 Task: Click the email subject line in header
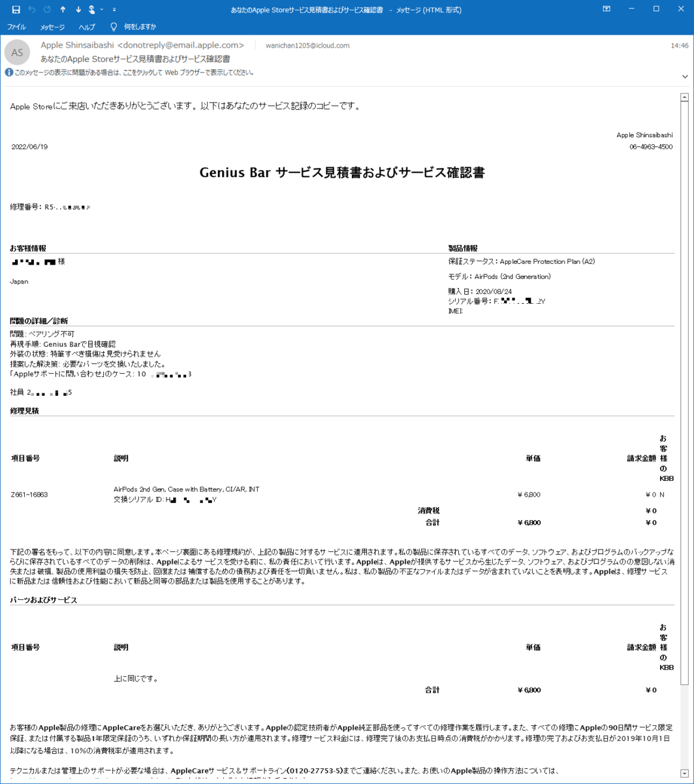[135, 59]
